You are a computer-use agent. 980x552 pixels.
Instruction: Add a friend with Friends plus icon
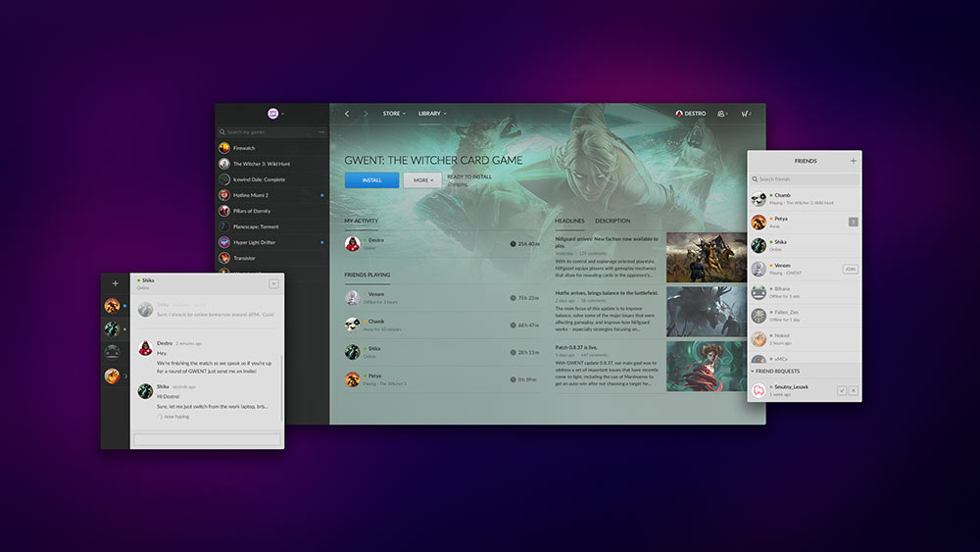pyautogui.click(x=854, y=161)
